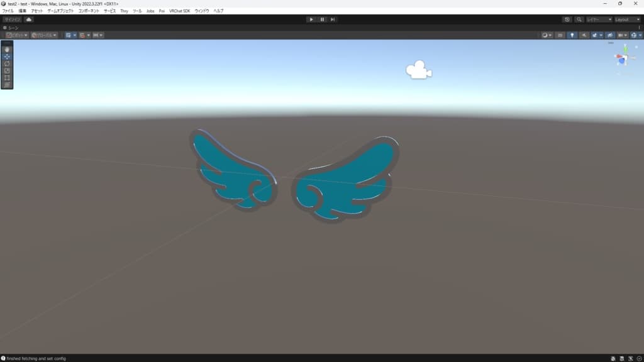Open the サービス menu
644x362 pixels.
coord(109,11)
